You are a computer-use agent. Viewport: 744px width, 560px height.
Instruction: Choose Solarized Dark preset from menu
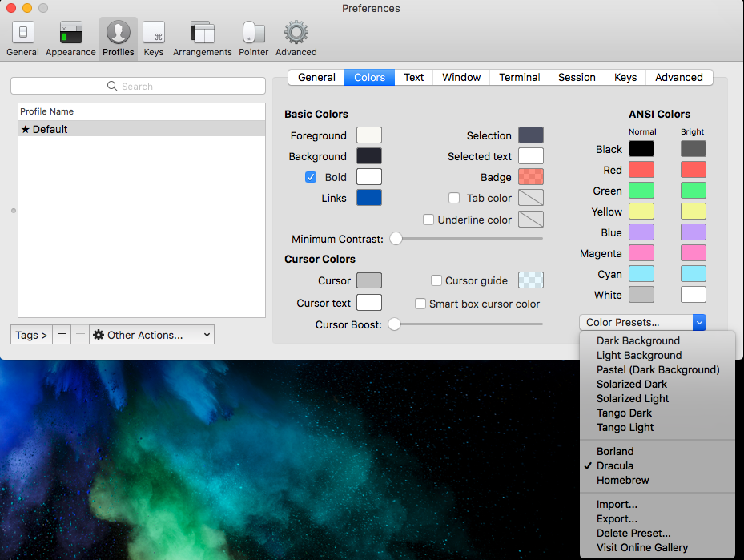[631, 384]
